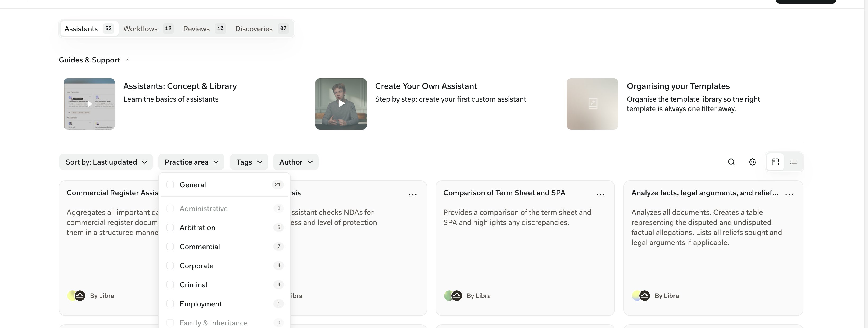Play the Assistants Concept & Library video
This screenshot has width=868, height=328.
(x=89, y=104)
